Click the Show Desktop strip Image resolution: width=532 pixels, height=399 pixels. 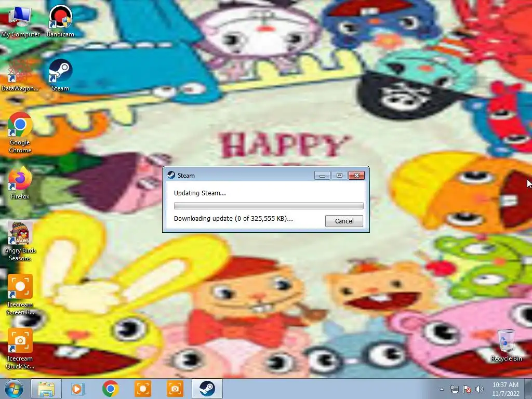[528, 389]
